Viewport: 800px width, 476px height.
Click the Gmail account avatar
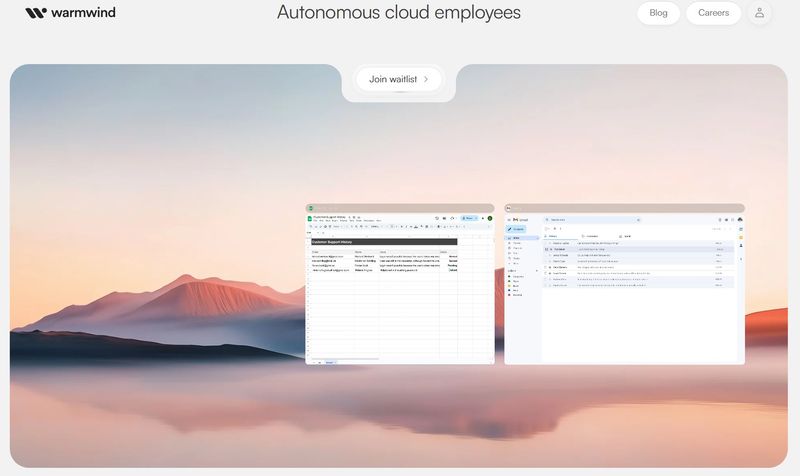click(x=740, y=219)
